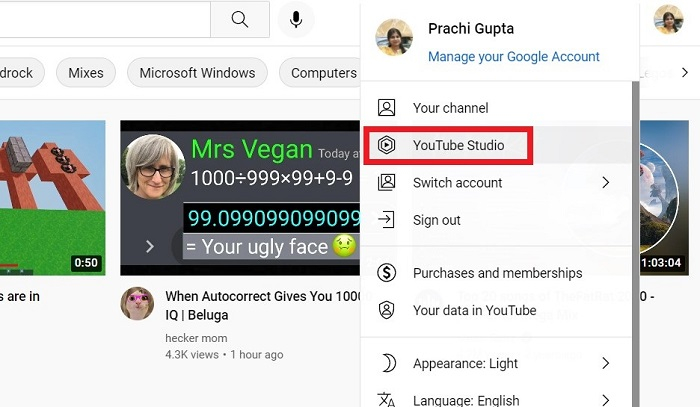Click Prachi Gupta's profile picture in the menu
700x407 pixels.
pyautogui.click(x=394, y=37)
